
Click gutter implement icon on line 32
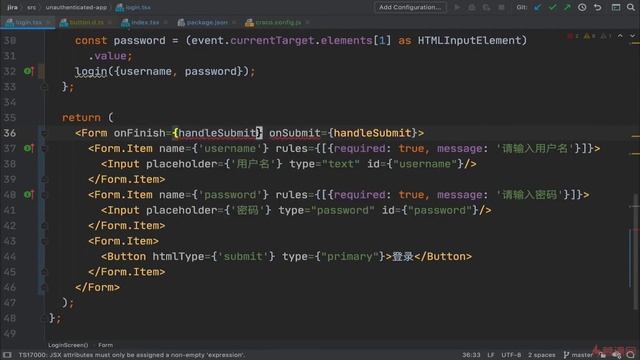click(x=29, y=71)
